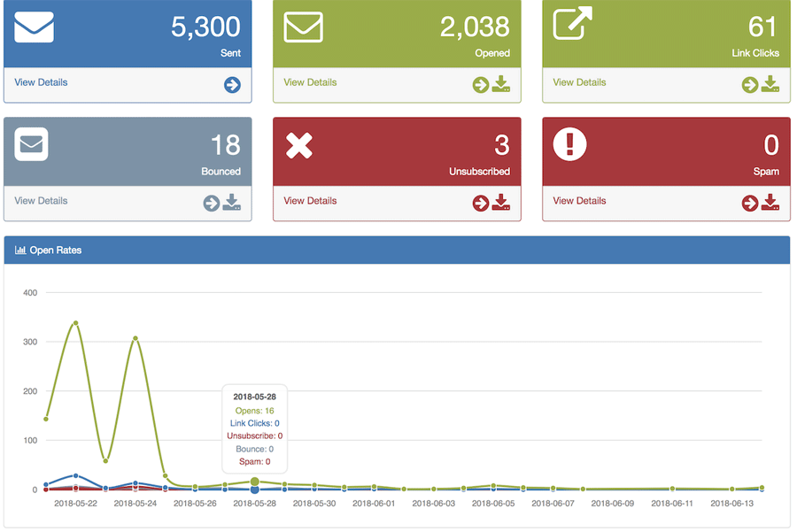Viewport: 797px width, 532px height.
Task: Open View Details under Link Clicks
Action: 579,82
